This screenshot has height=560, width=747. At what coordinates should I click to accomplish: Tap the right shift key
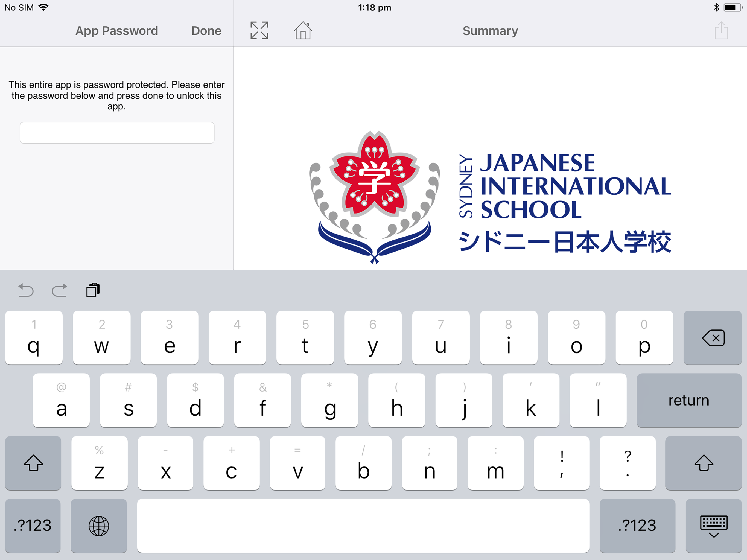point(703,463)
